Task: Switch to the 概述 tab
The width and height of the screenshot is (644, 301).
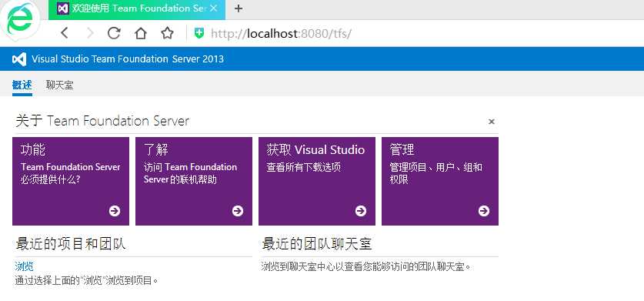Action: pyautogui.click(x=22, y=85)
